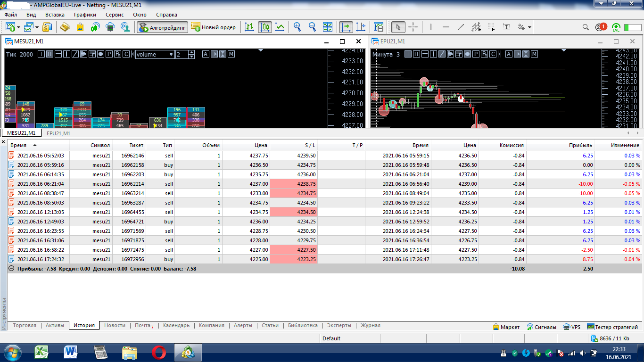The height and width of the screenshot is (362, 644).
Task: Toggle the A button in EPU21 chart panel
Action: (509, 54)
